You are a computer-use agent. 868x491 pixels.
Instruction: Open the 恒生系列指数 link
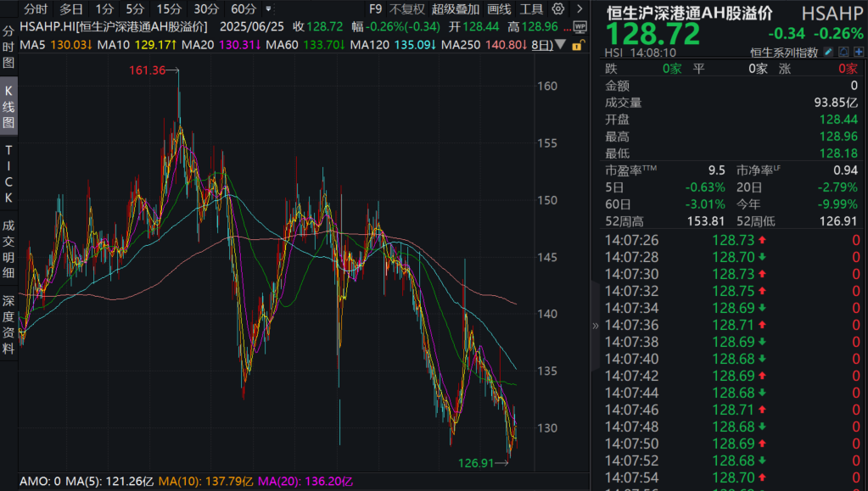(784, 53)
